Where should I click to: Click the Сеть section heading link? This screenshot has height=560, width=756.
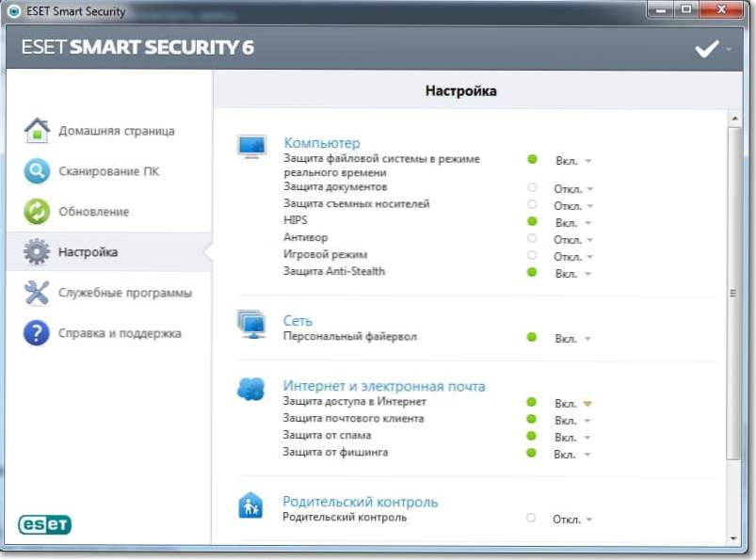(298, 321)
